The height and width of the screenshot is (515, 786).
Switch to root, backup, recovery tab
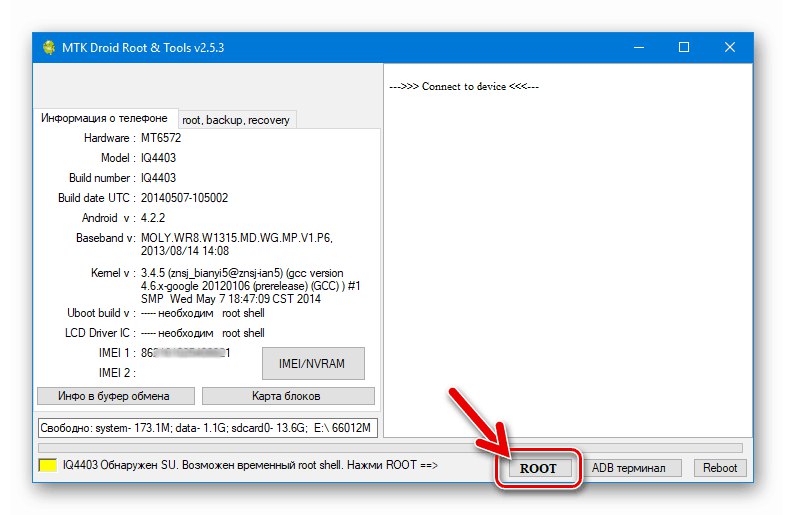tap(236, 120)
